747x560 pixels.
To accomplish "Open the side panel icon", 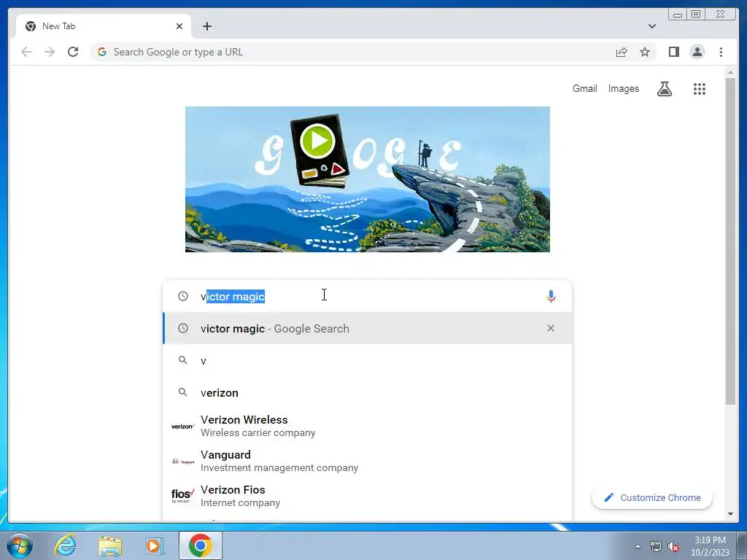I will tap(673, 52).
